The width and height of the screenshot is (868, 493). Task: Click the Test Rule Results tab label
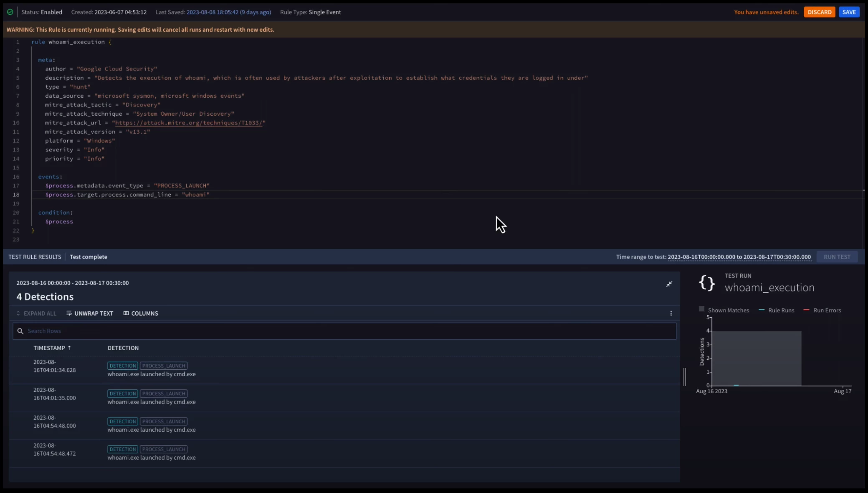[x=35, y=257]
